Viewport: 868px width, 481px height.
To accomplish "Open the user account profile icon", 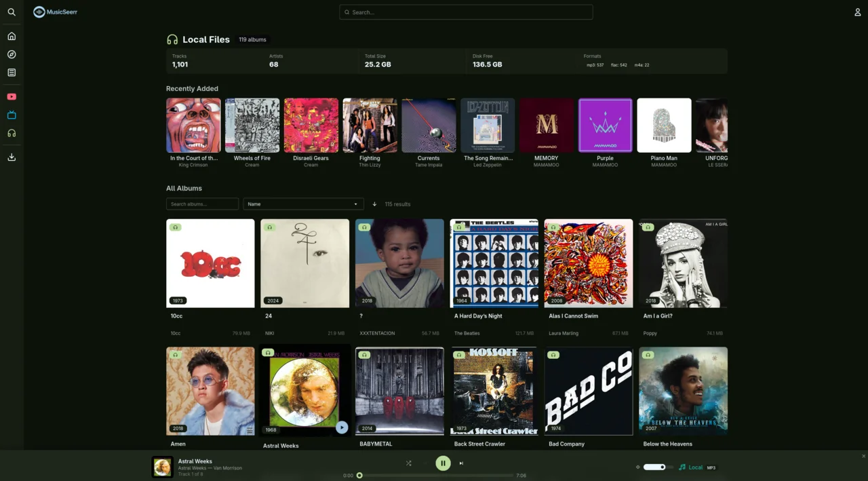I will click(x=857, y=12).
